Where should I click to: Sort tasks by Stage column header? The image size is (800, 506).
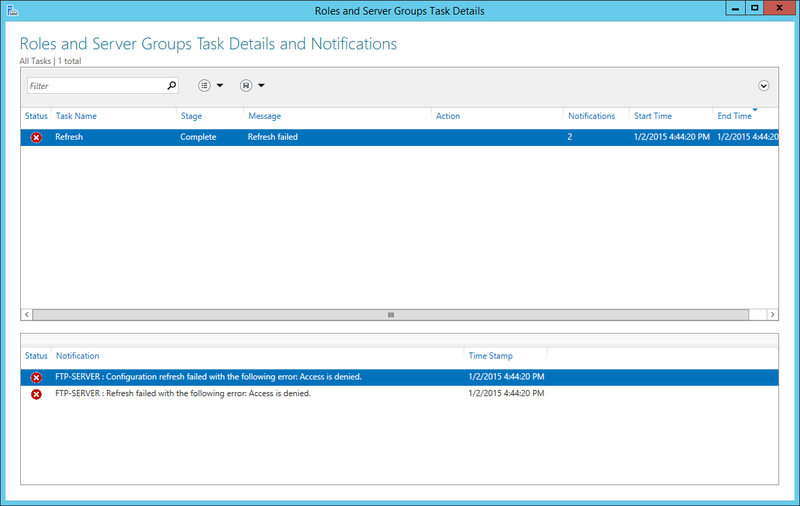click(191, 116)
